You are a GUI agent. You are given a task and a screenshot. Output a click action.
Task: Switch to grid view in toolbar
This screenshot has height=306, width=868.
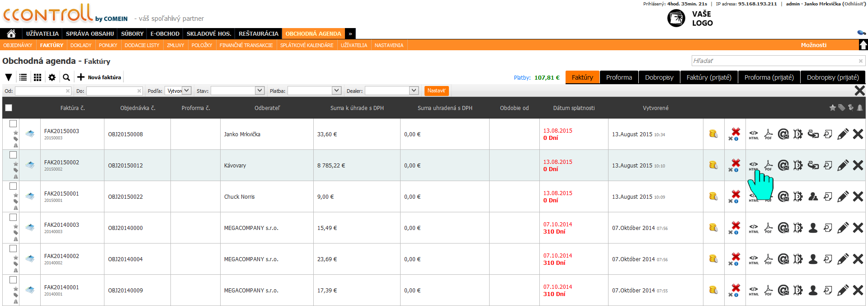tap(38, 77)
